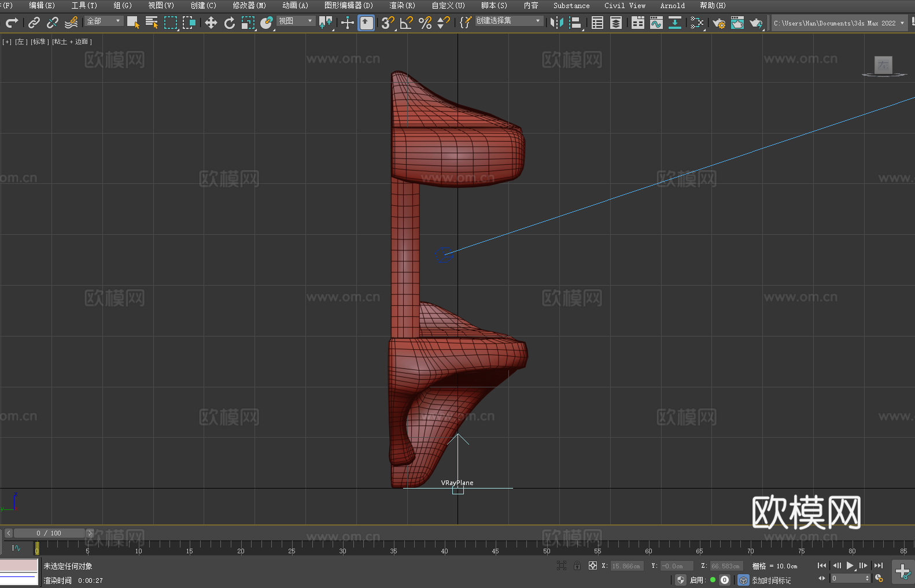
Task: Open the 渲染(R) menu
Action: (x=402, y=5)
